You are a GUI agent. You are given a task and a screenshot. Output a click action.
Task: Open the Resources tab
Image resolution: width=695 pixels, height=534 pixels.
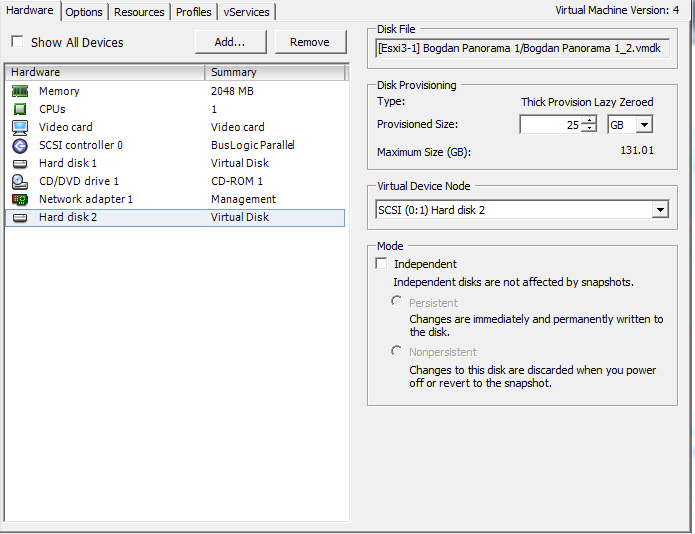tap(139, 12)
